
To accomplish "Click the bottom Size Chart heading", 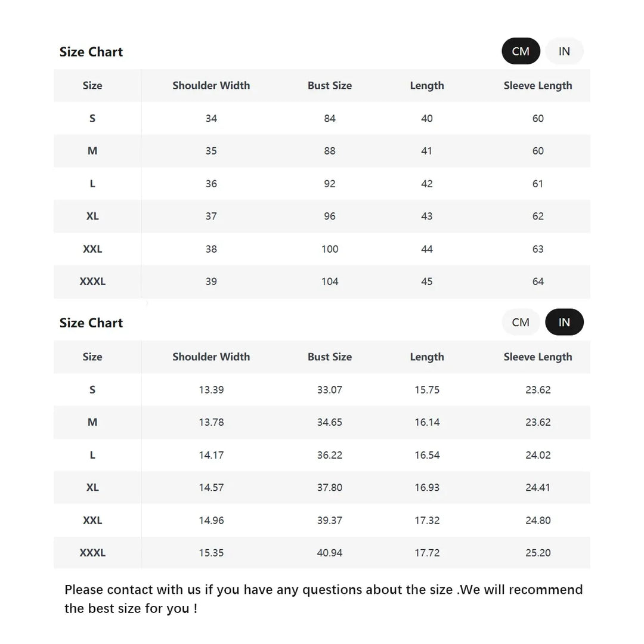I will point(91,323).
